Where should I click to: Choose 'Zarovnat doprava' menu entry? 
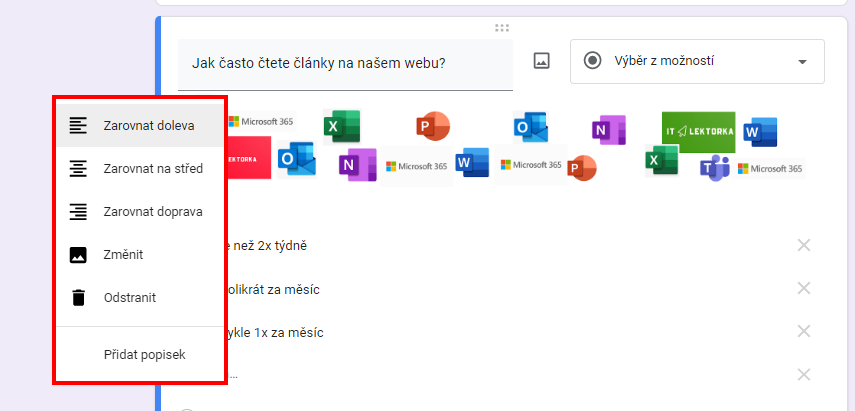click(140, 211)
